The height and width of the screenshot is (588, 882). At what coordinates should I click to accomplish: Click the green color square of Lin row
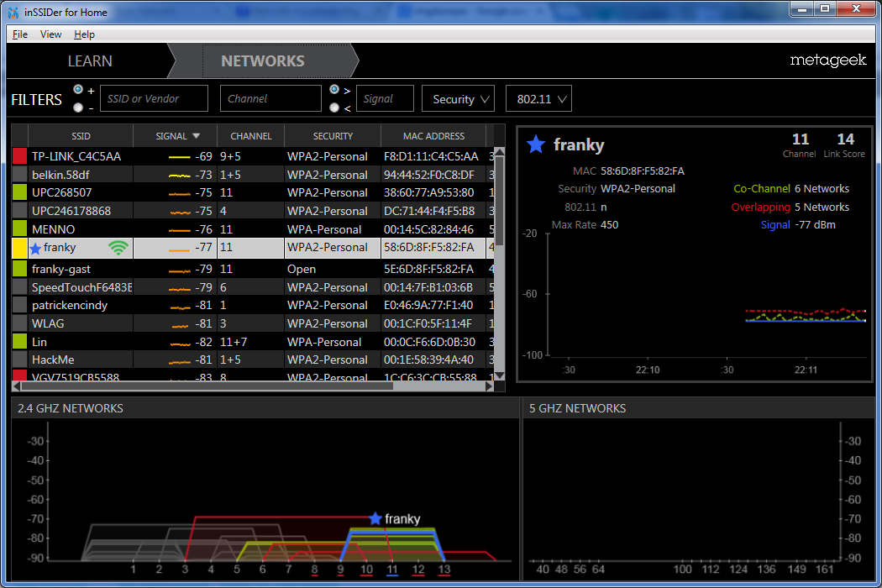(x=19, y=342)
